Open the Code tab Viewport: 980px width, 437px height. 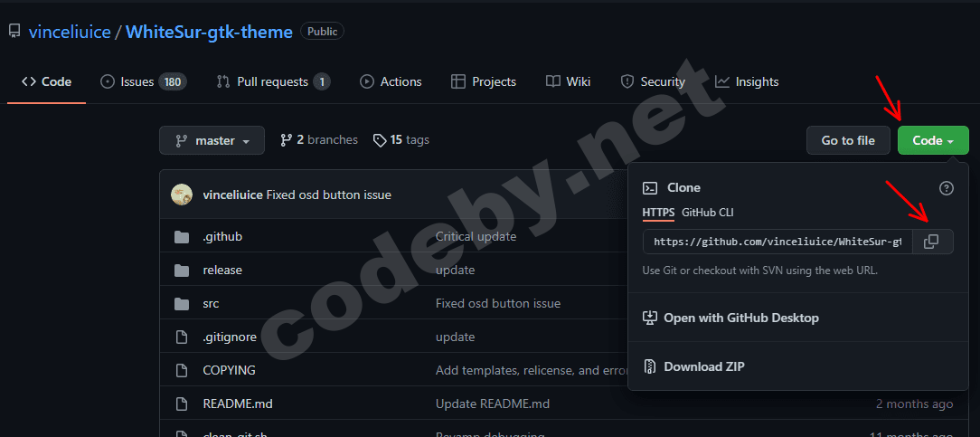47,82
